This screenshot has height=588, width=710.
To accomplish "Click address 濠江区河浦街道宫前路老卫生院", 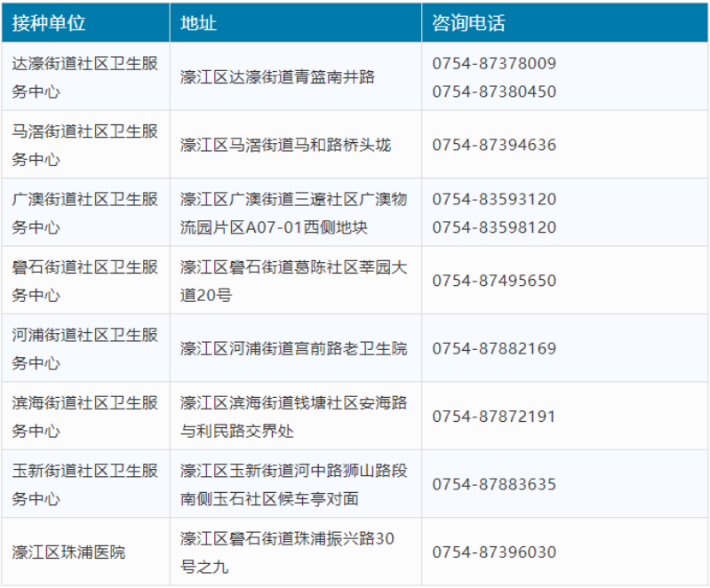I will coord(293,348).
